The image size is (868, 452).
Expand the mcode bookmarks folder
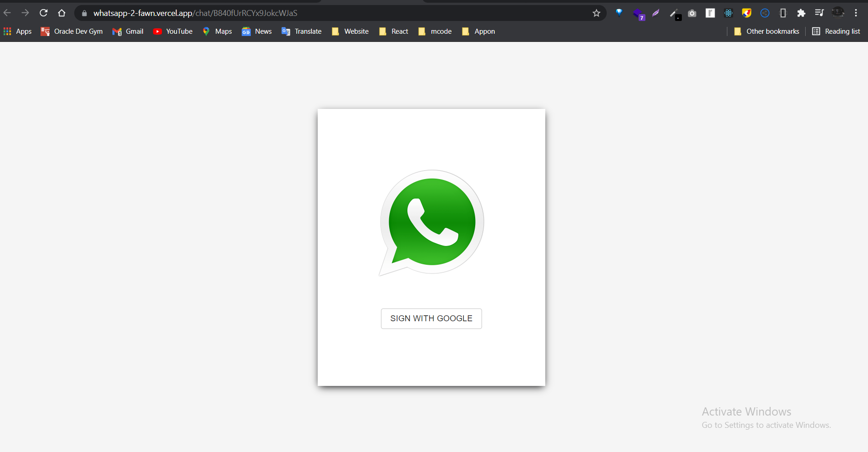pyautogui.click(x=435, y=31)
